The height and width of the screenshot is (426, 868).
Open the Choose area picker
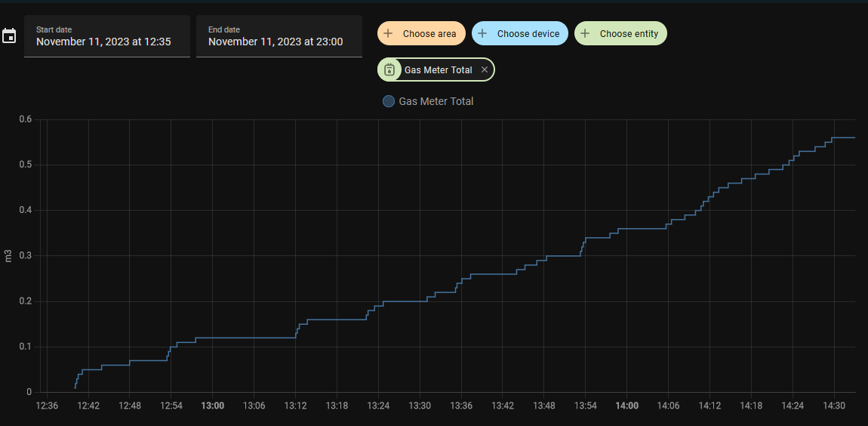pos(429,34)
